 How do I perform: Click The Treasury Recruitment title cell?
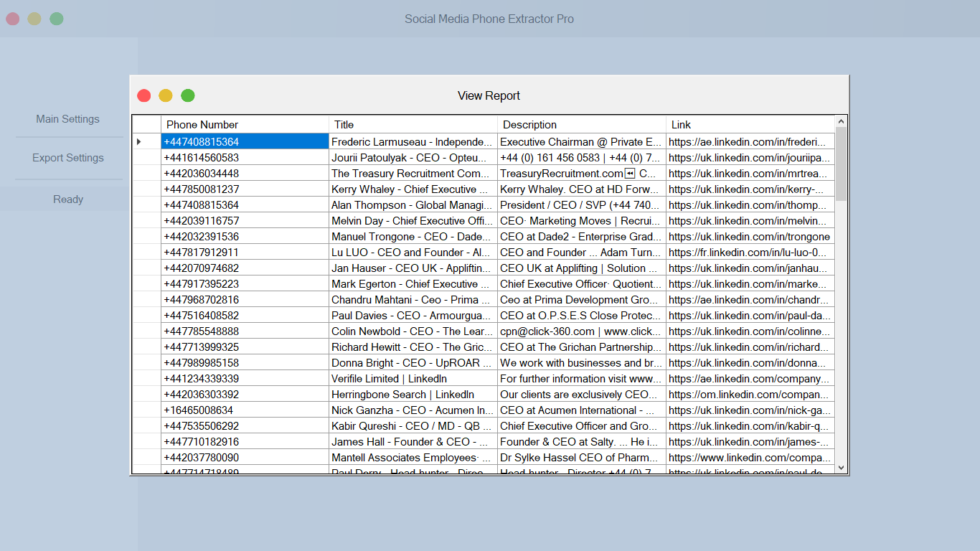413,174
